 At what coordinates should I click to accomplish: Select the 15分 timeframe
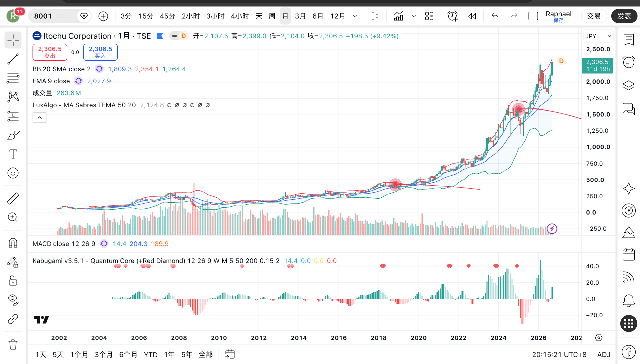click(x=146, y=16)
